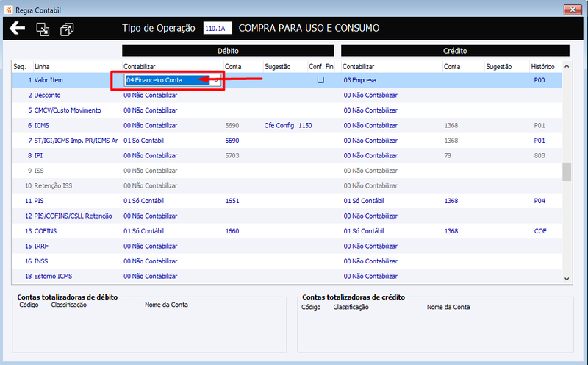588x365 pixels.
Task: Click Cfe Config. 1150 suggestion cell
Action: pyautogui.click(x=288, y=125)
